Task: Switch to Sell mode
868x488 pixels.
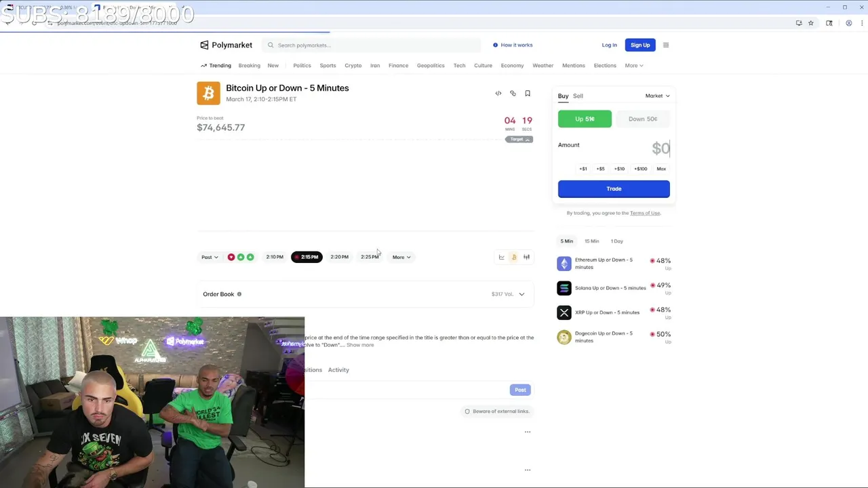Action: point(578,96)
